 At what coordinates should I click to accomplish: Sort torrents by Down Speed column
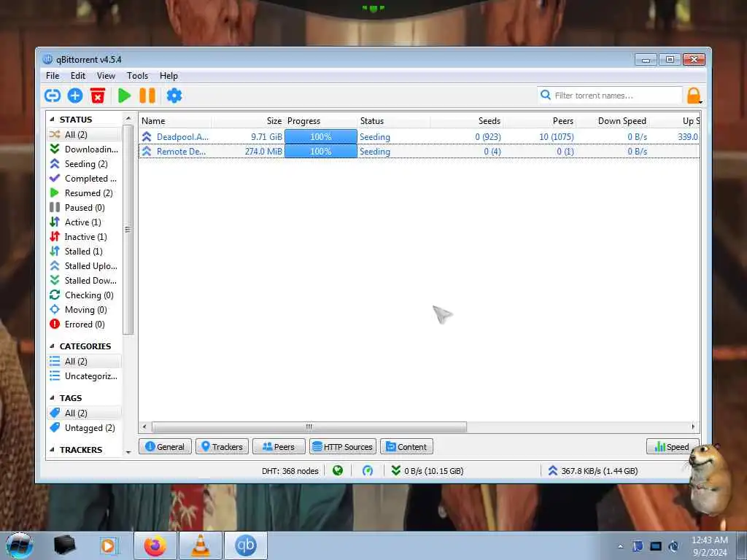coord(613,121)
